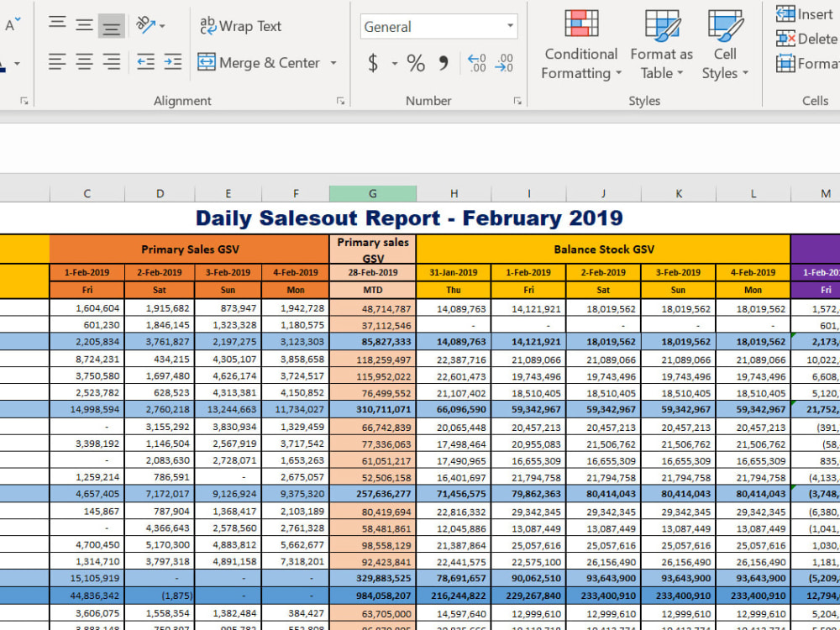
Task: Select column F header
Action: [x=296, y=194]
